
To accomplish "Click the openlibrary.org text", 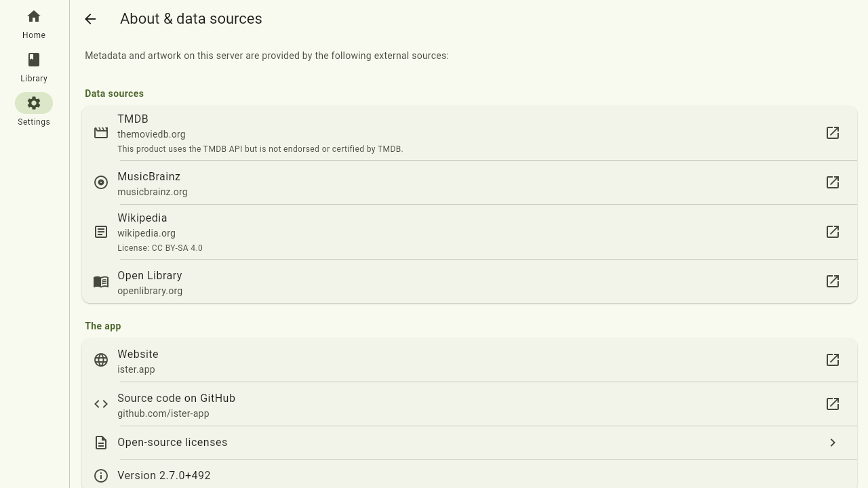I will 150,291.
